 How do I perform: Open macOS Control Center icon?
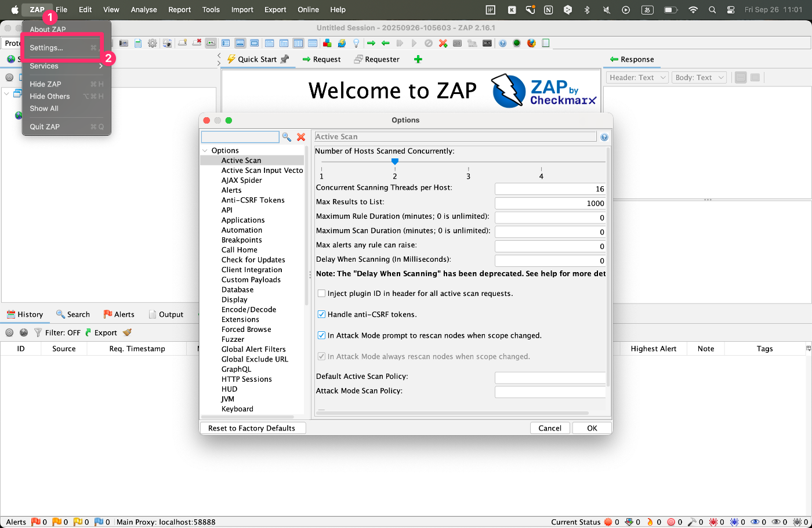click(x=731, y=10)
